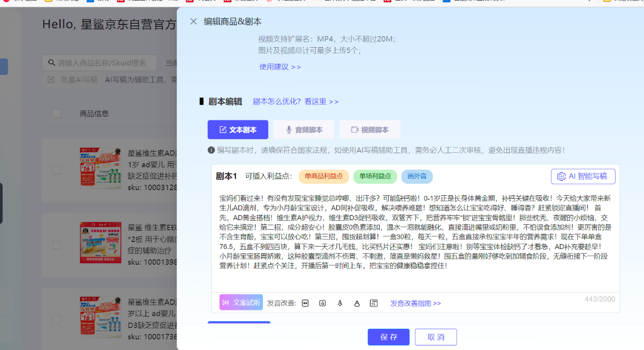This screenshot has height=350, width=644.
Task: Open 剧本怎么优化? 看这里 >> link
Action: (x=295, y=101)
